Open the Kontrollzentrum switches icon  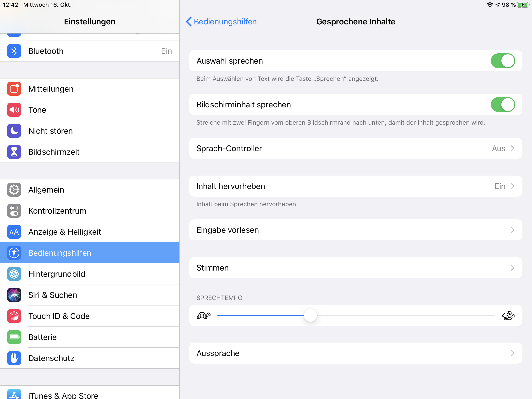click(14, 211)
